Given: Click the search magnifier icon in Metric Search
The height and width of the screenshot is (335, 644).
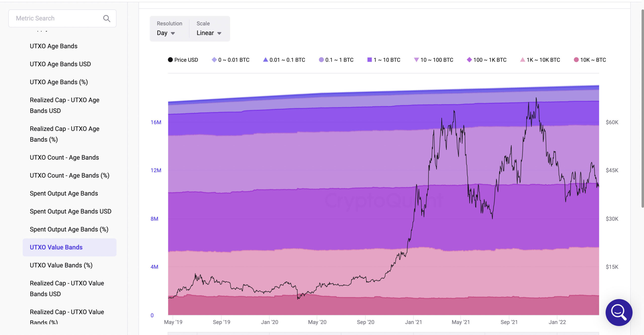Looking at the screenshot, I should 107,18.
